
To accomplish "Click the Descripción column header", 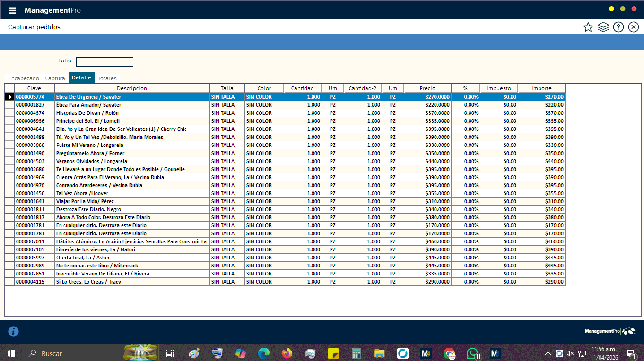I will tap(132, 88).
